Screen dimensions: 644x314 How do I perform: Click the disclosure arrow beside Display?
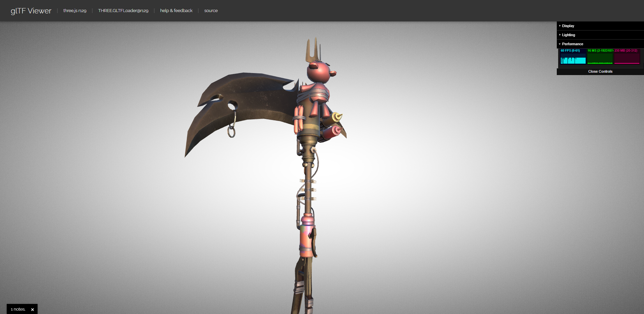[560, 26]
